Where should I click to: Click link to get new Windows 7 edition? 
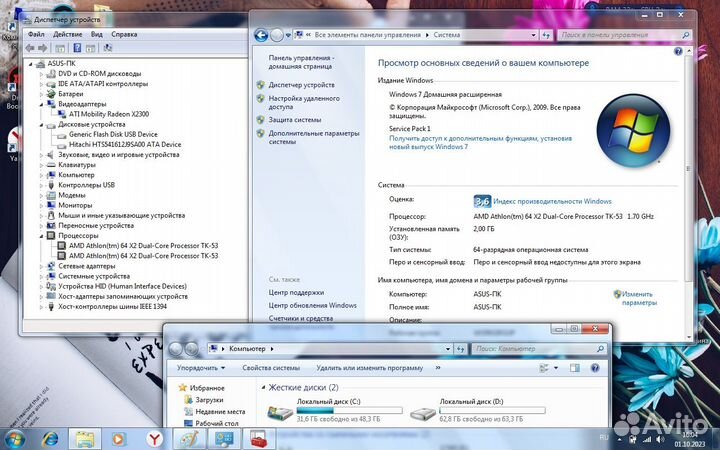pos(480,142)
